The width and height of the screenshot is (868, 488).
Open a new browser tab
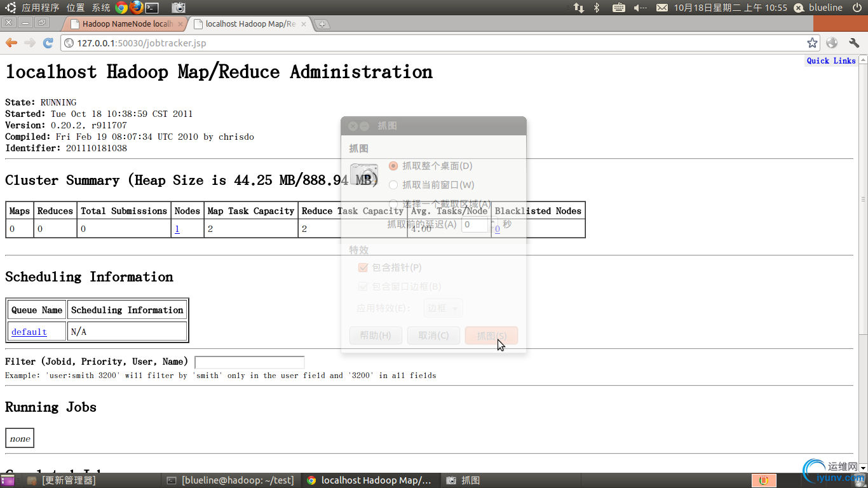point(322,24)
